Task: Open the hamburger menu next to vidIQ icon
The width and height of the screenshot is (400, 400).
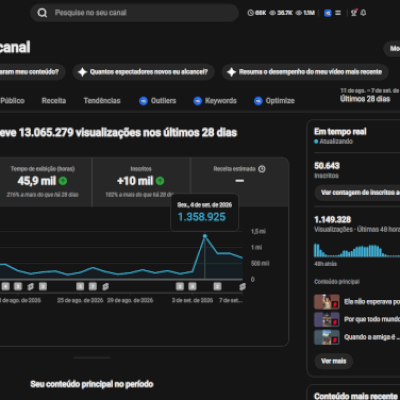Action: click(338, 13)
